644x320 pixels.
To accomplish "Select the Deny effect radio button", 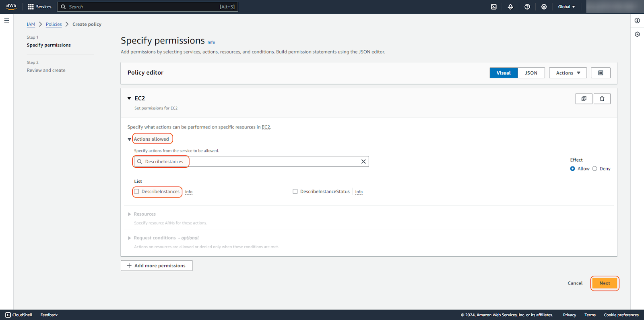I will [594, 169].
